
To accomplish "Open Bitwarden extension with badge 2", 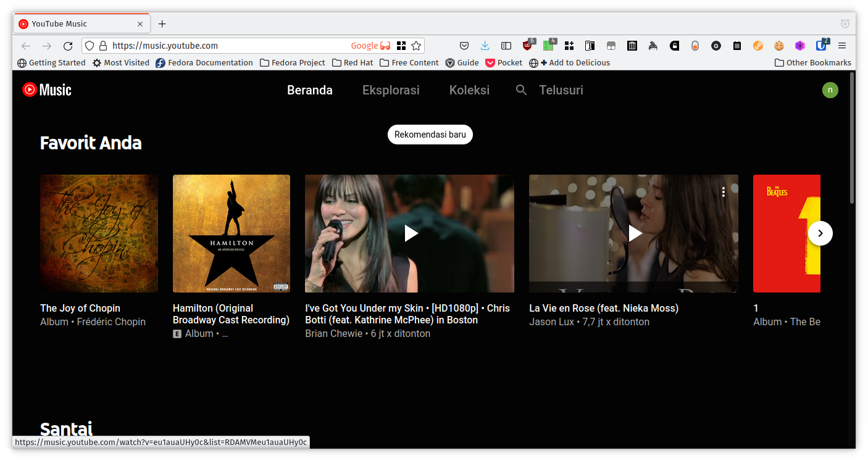I will [x=822, y=44].
